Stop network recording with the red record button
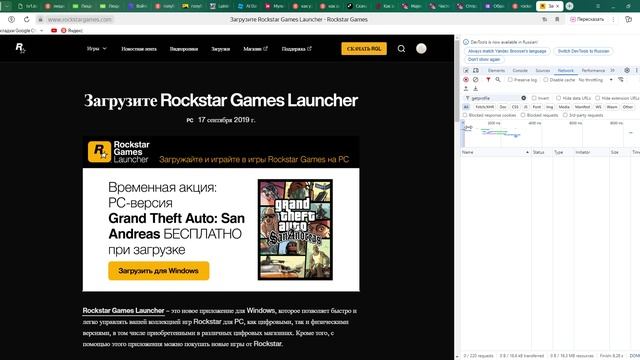640x360 pixels. [x=466, y=80]
